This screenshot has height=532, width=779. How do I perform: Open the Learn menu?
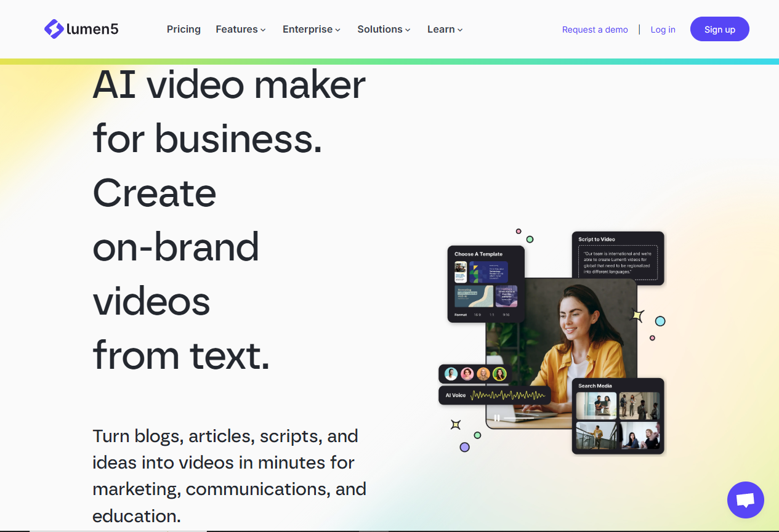click(445, 29)
